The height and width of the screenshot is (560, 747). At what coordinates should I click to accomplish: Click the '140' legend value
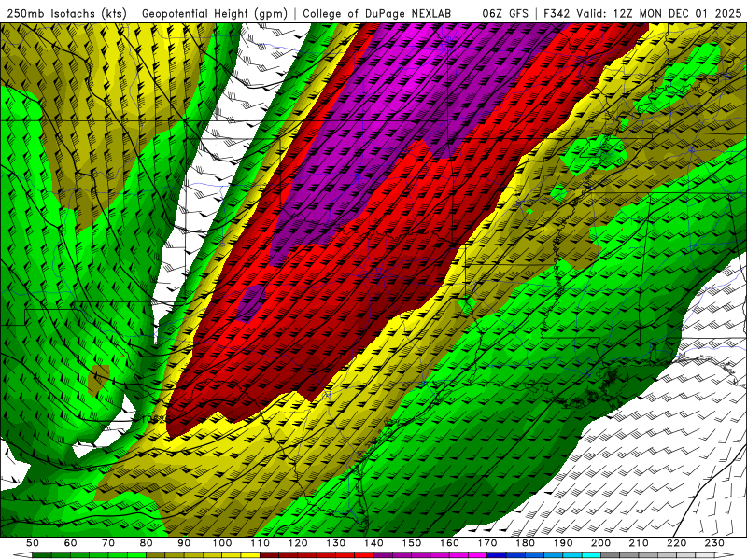[x=373, y=543]
